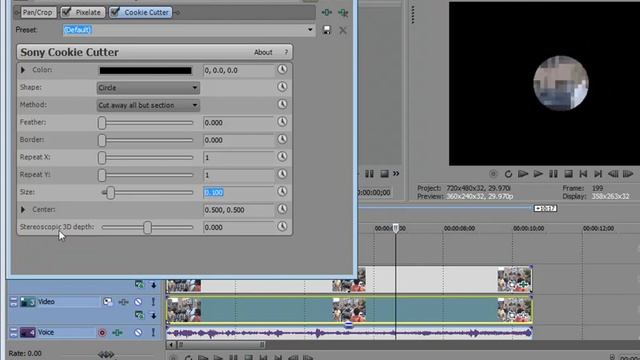Screen dimensions: 640x360
Task: Step to the previous frame in the preview
Action: pyautogui.click(x=613, y=174)
